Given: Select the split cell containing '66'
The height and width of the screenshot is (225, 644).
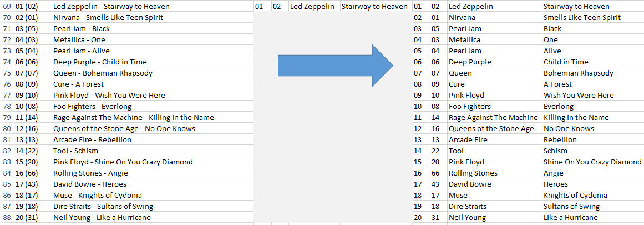Looking at the screenshot, I should [x=439, y=173].
